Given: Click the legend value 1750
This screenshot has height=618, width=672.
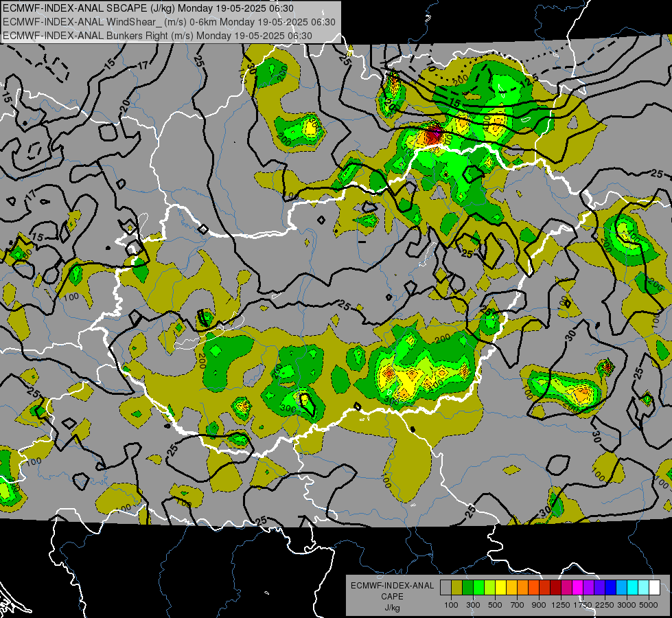Looking at the screenshot, I should (583, 605).
